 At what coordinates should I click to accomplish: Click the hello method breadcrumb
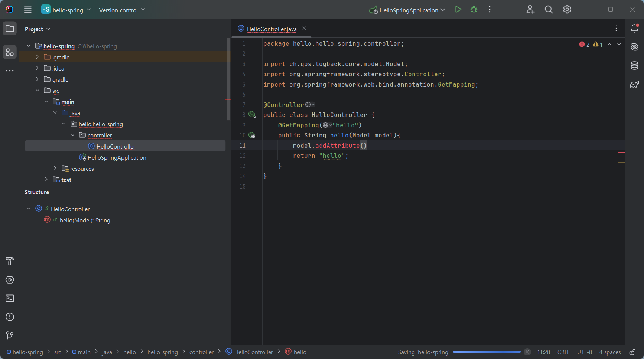point(296,352)
